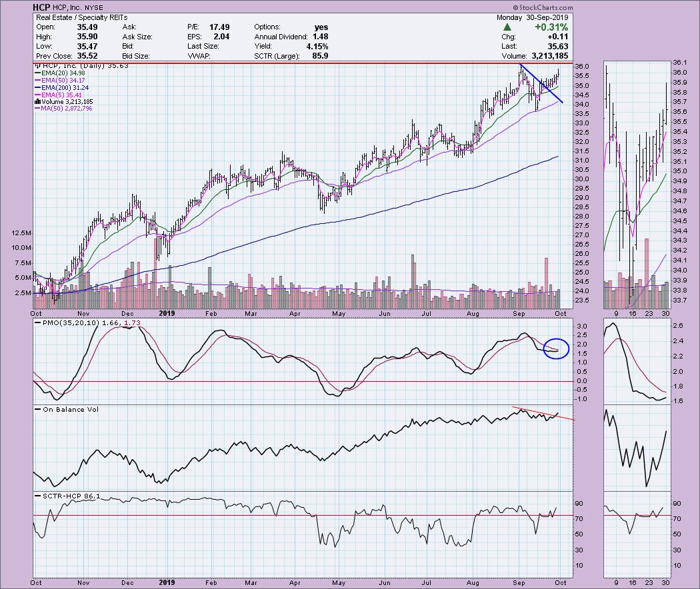The width and height of the screenshot is (700, 589).
Task: Open the zoomed SCTR thumbnail panel on the right
Action: [x=637, y=534]
